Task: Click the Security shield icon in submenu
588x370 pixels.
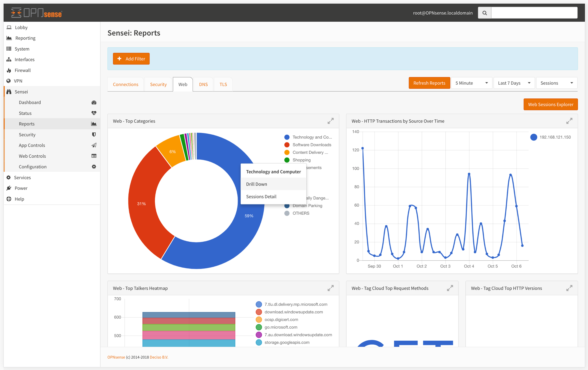Action: click(94, 134)
